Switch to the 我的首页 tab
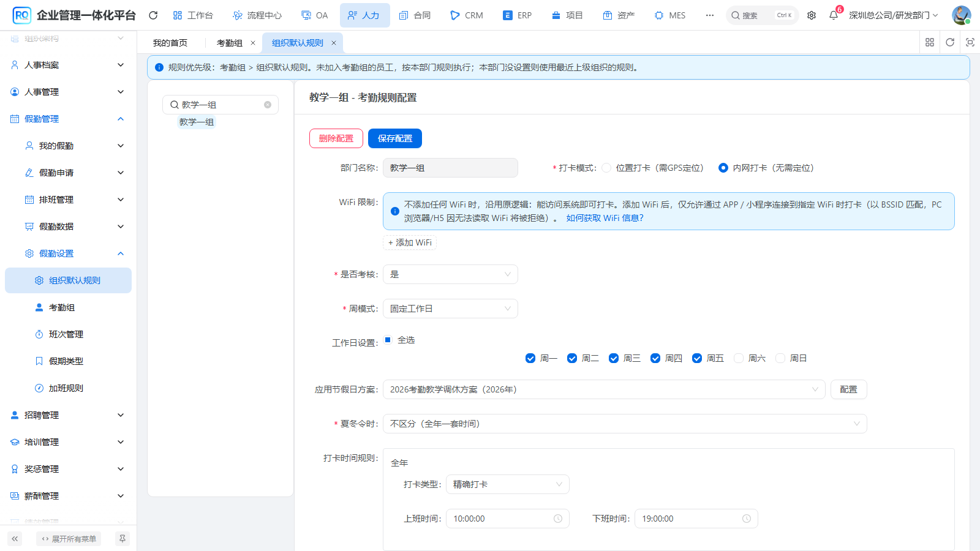The image size is (980, 551). 170,43
